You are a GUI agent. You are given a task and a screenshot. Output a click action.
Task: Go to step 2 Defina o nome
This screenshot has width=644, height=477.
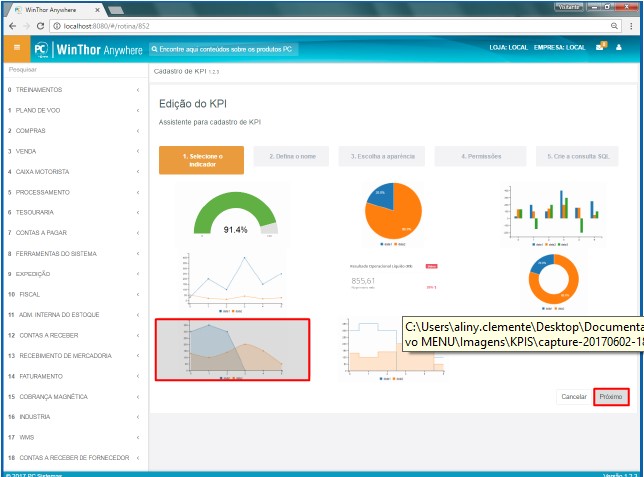pos(291,157)
